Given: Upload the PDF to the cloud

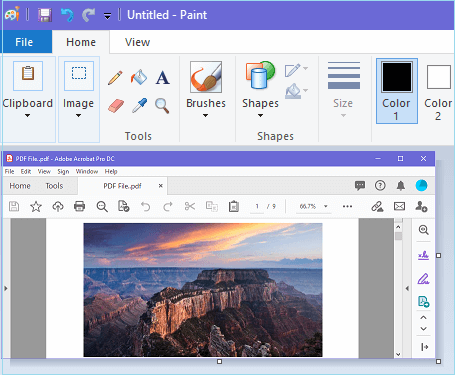Looking at the screenshot, I should [58, 206].
